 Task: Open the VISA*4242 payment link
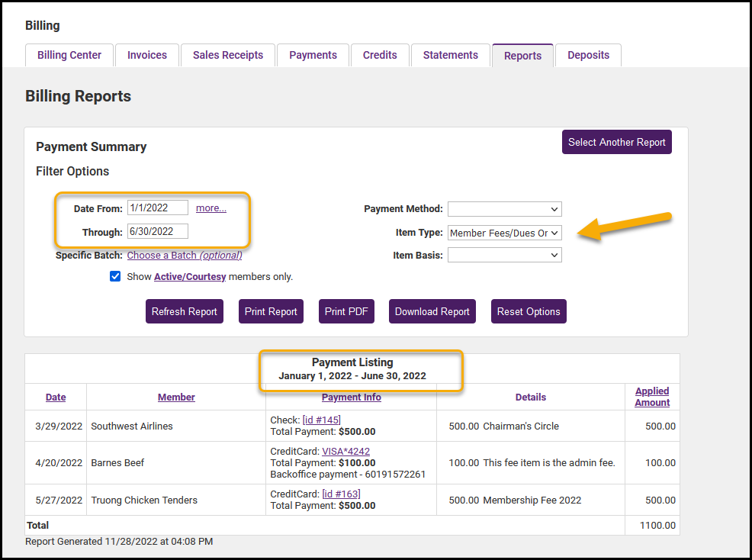click(345, 452)
